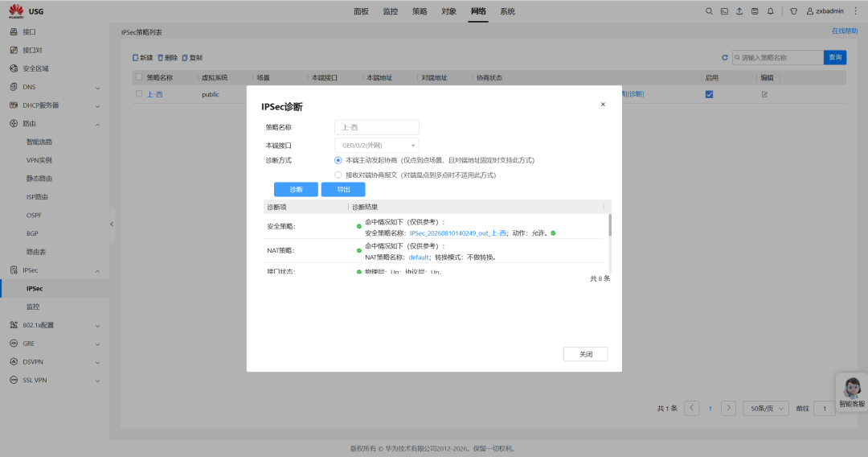Collapse the IPSec sidebar section
This screenshot has width=868, height=457.
[x=97, y=271]
